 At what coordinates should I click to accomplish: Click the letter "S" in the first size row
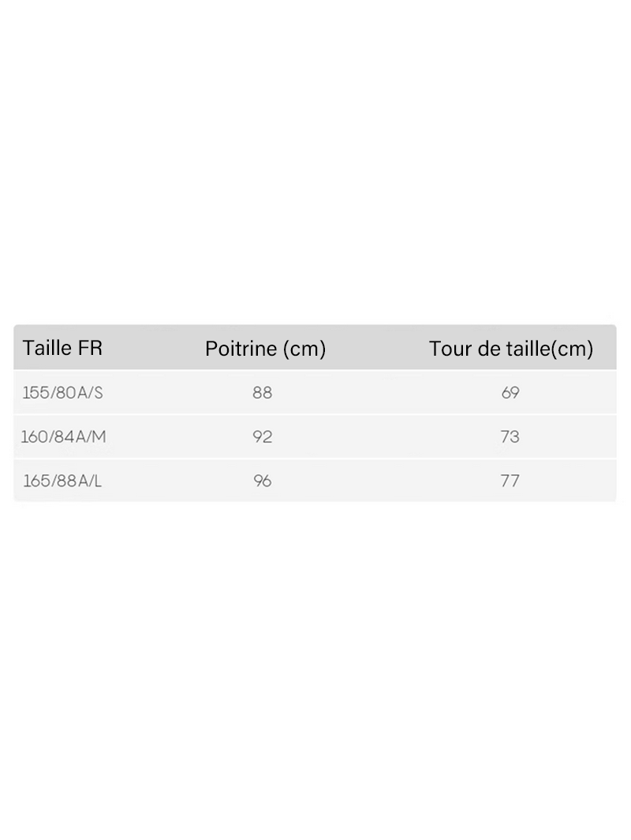coord(99,393)
